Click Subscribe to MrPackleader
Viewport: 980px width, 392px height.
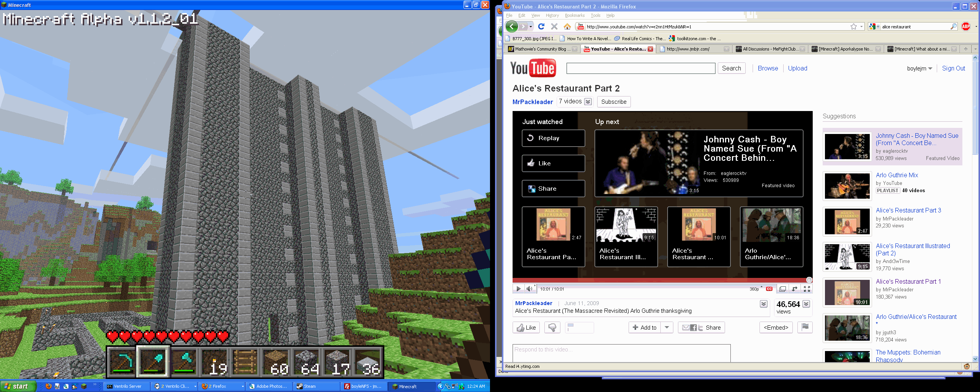[614, 102]
